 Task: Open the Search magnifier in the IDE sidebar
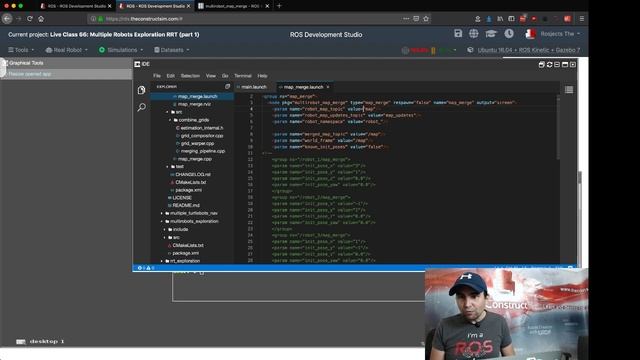click(141, 107)
